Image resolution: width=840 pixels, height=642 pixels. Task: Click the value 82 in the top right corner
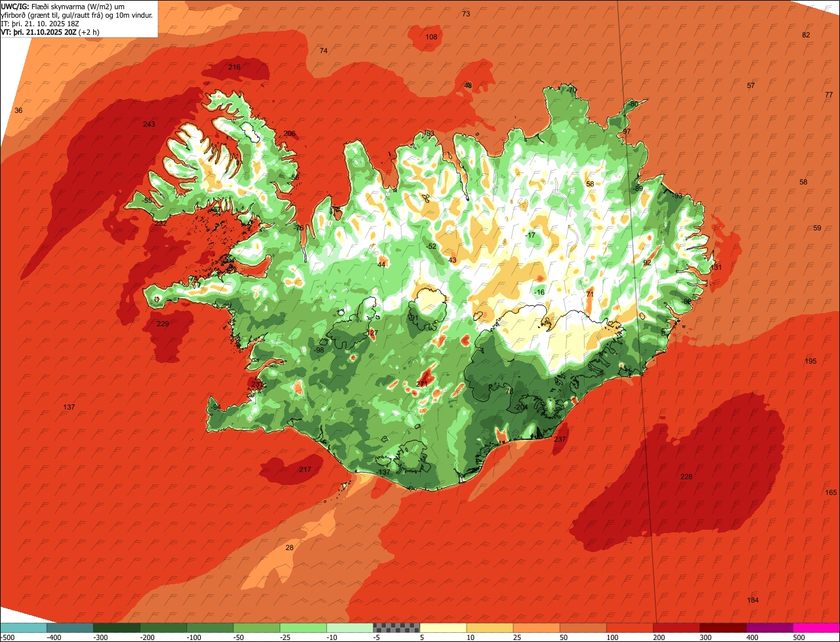point(807,35)
